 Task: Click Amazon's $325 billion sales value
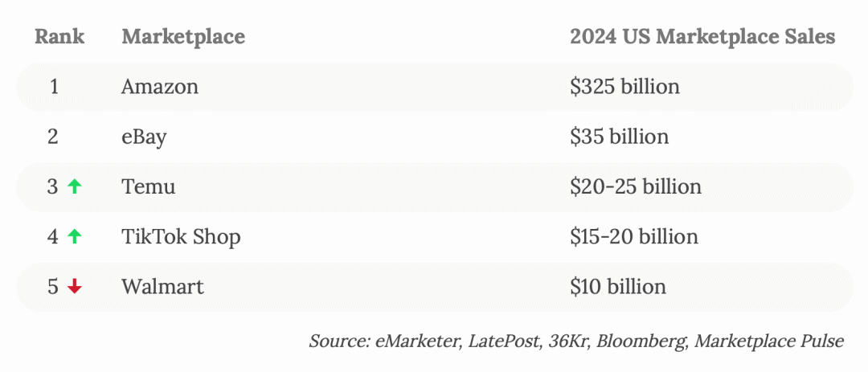625,87
